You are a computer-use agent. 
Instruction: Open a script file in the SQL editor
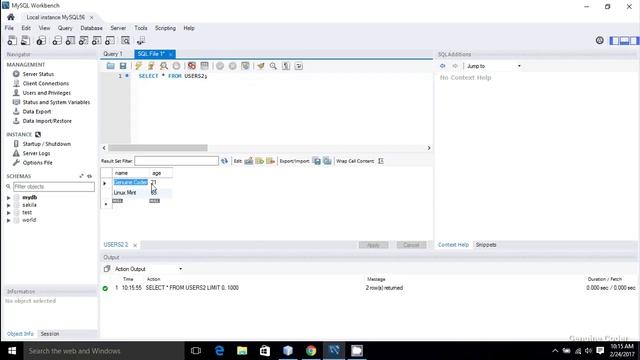pos(110,66)
